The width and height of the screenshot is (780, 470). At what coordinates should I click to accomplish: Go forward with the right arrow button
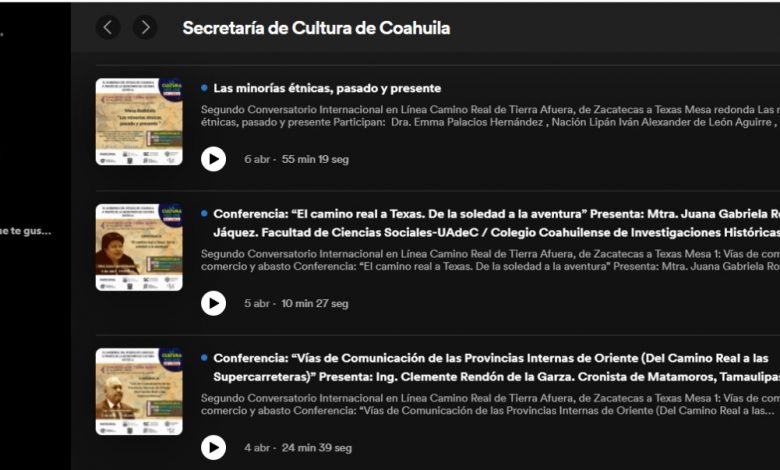pyautogui.click(x=145, y=27)
